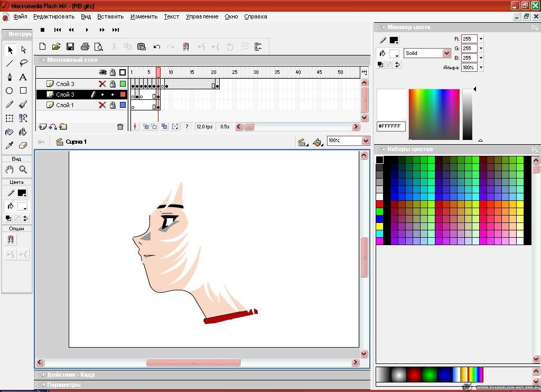
Task: Click the #FFFFFF hex color field
Action: [391, 127]
